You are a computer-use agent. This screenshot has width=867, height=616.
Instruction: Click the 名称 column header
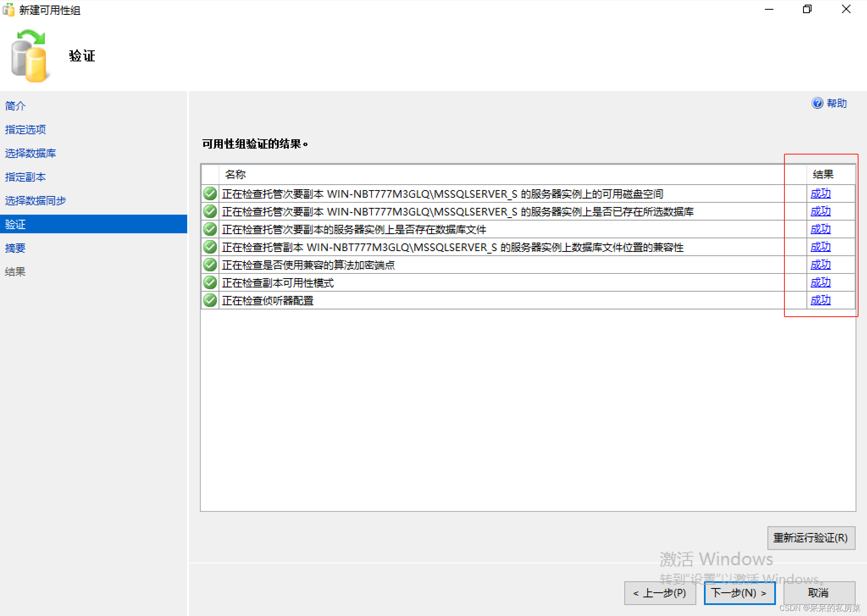coord(512,174)
